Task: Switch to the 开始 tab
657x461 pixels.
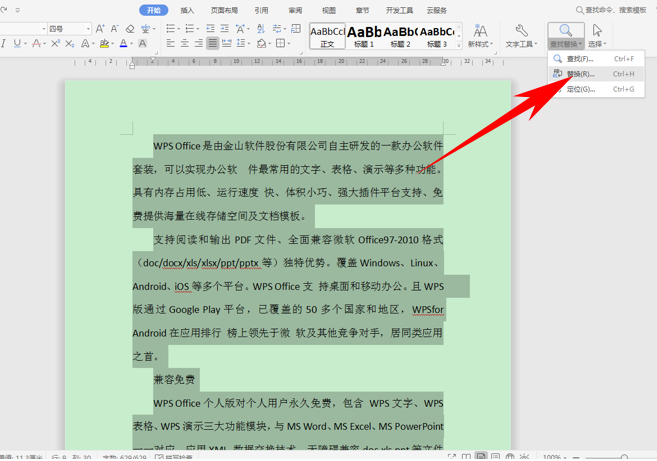Action: click(x=154, y=10)
